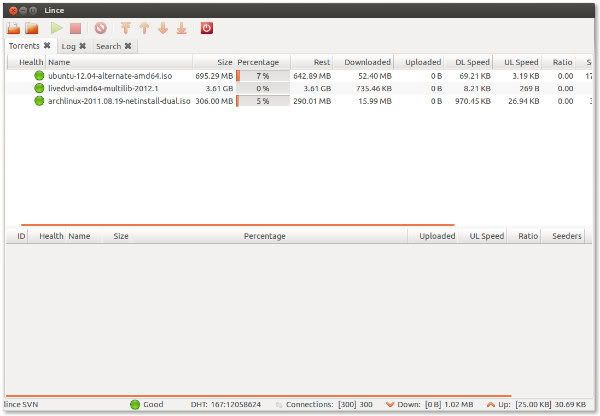Image resolution: width=600 pixels, height=416 pixels.
Task: Click the 0 % progress bar of the livedvd torrent
Action: pos(263,88)
